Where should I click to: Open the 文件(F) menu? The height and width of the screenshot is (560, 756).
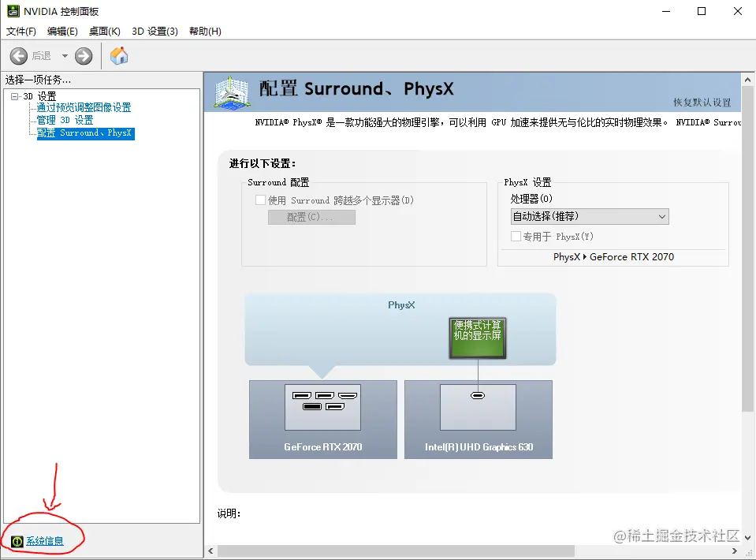tap(20, 32)
